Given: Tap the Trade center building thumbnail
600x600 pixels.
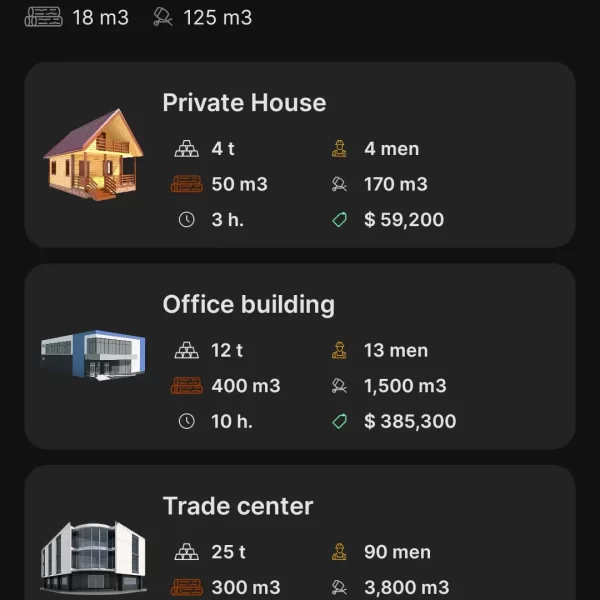Looking at the screenshot, I should click(x=93, y=556).
